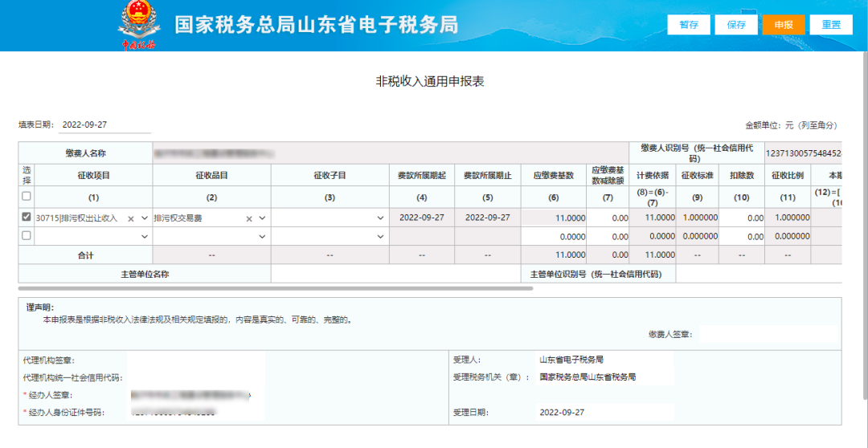This screenshot has width=868, height=448.
Task: Click the 扣除数 0.00 field in second row
Action: pos(743,236)
